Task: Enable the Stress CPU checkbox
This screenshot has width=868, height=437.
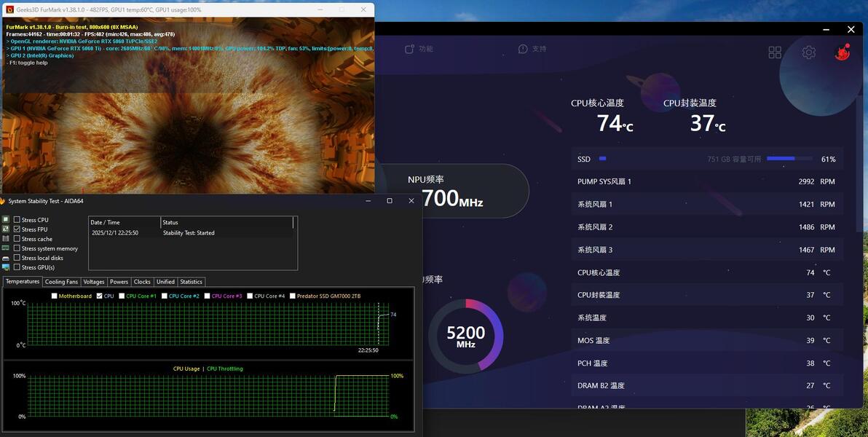Action: pos(17,220)
